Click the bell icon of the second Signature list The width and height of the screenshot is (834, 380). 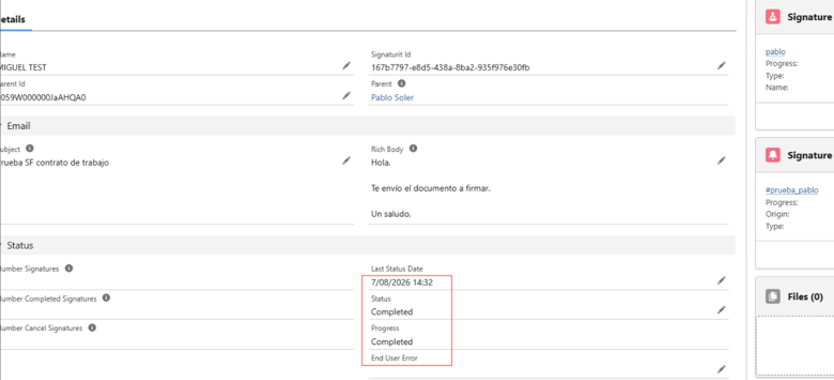[773, 155]
